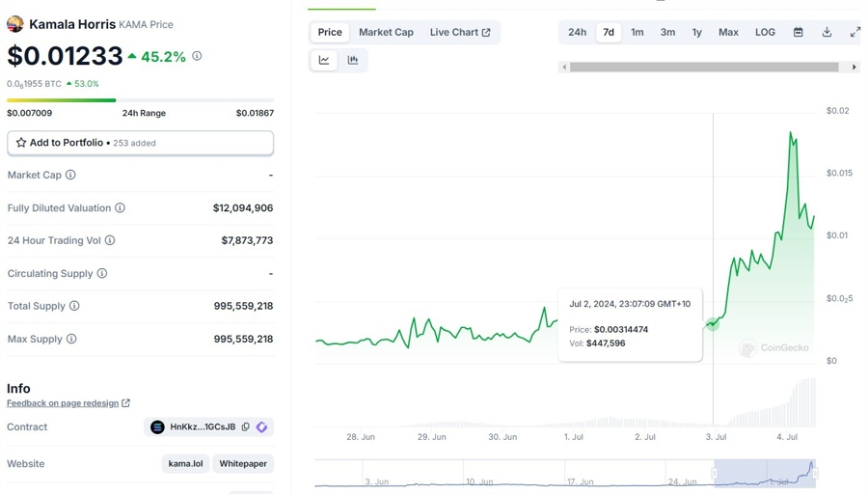Show Fully Diluted Valuation info tooltip

120,207
